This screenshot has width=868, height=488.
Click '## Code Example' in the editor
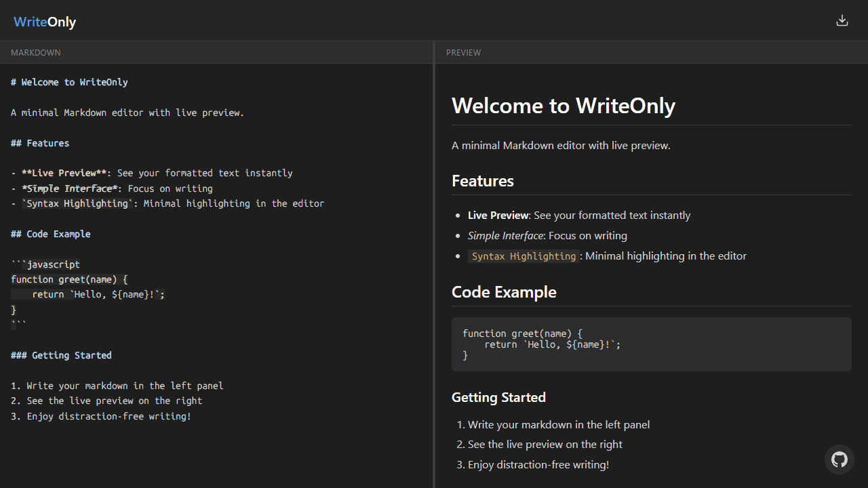point(51,234)
